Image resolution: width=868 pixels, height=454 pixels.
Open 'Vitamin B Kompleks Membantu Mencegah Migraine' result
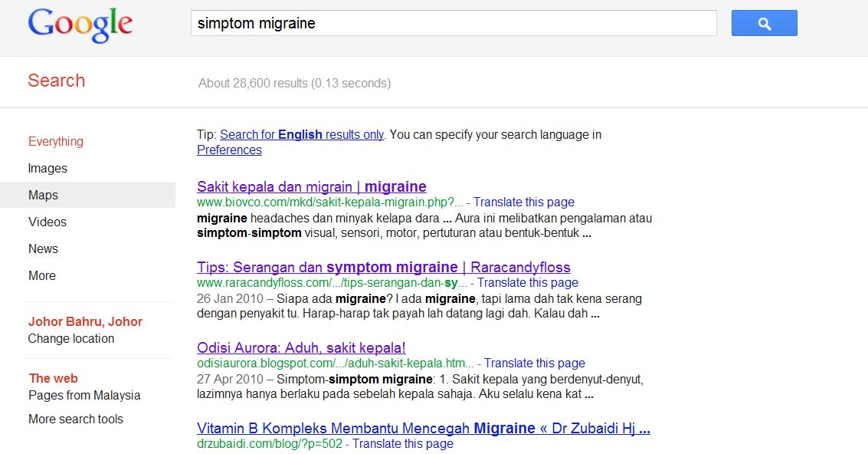coord(424,428)
